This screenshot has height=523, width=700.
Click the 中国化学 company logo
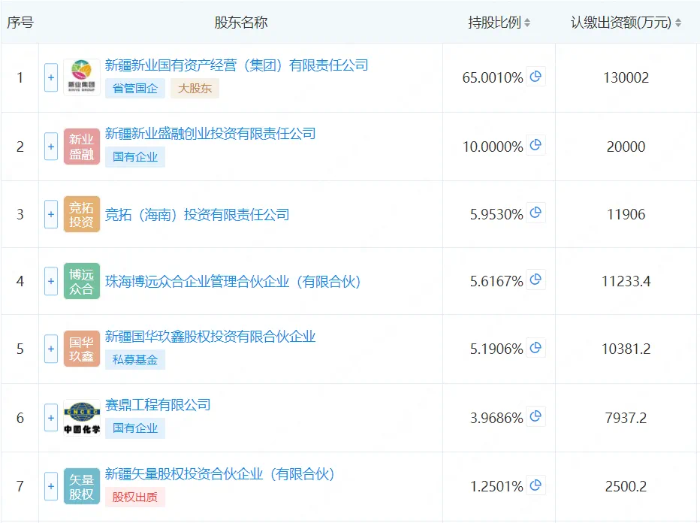pyautogui.click(x=82, y=418)
